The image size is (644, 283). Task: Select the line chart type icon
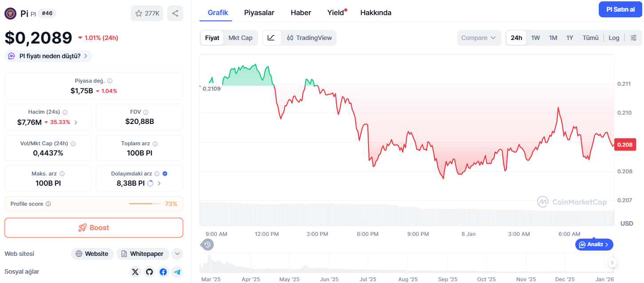tap(271, 38)
